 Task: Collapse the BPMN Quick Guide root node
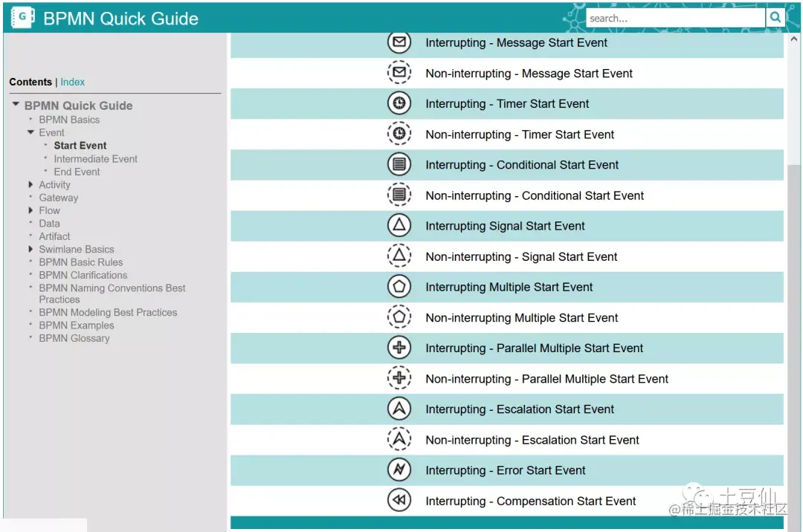pos(16,104)
